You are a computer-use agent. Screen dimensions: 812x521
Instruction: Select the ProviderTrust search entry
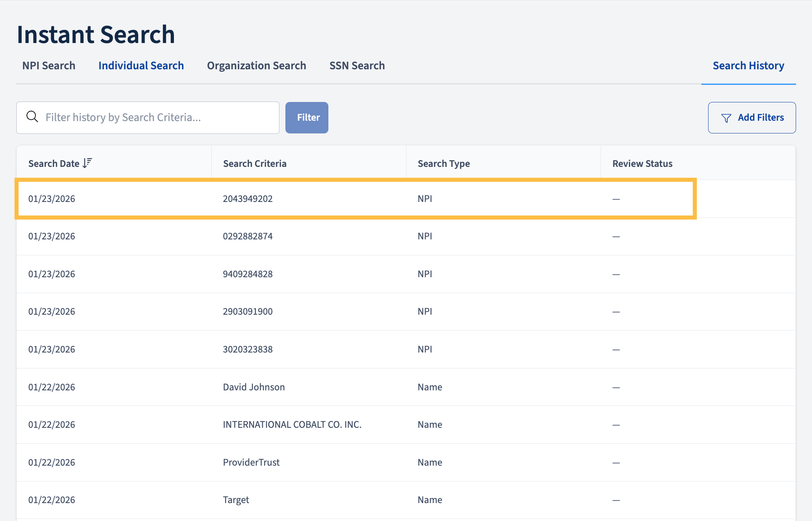click(x=406, y=462)
